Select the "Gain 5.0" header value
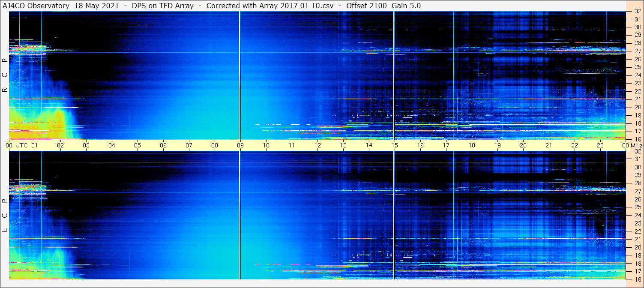Screen dimensions: 644x288 pyautogui.click(x=406, y=6)
